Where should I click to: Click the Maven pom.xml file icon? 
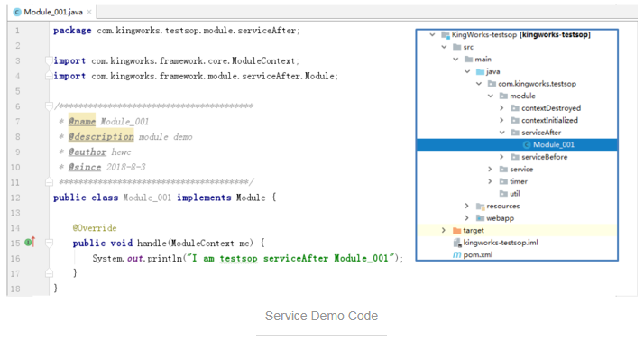coord(456,254)
